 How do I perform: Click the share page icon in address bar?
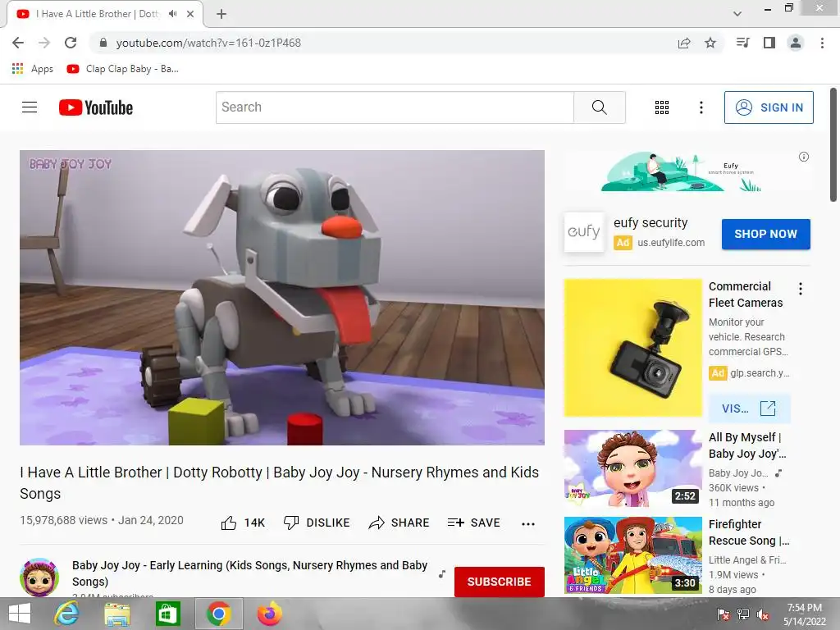click(x=684, y=43)
